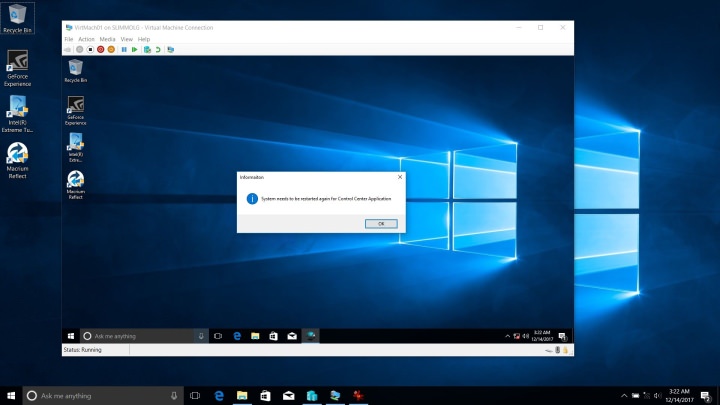Open Mail from the host taskbar

[x=289, y=395]
